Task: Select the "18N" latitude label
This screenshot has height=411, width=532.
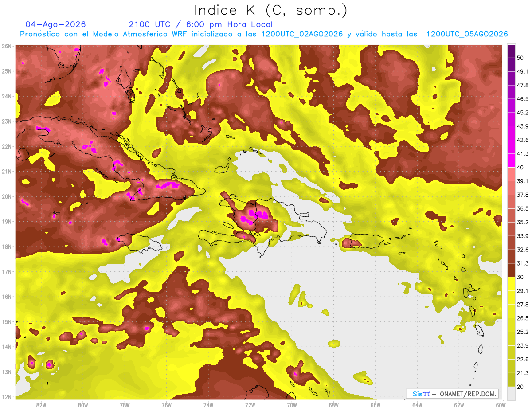Action: tap(7, 247)
